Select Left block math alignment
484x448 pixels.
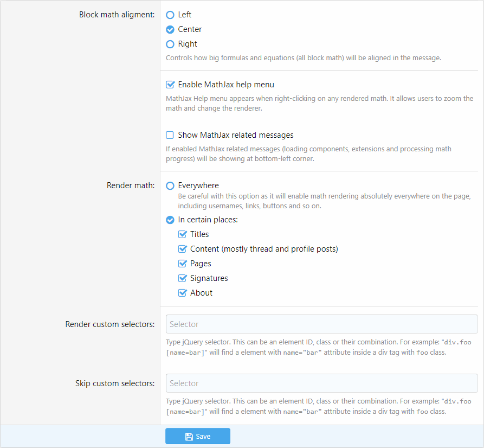[x=170, y=15]
